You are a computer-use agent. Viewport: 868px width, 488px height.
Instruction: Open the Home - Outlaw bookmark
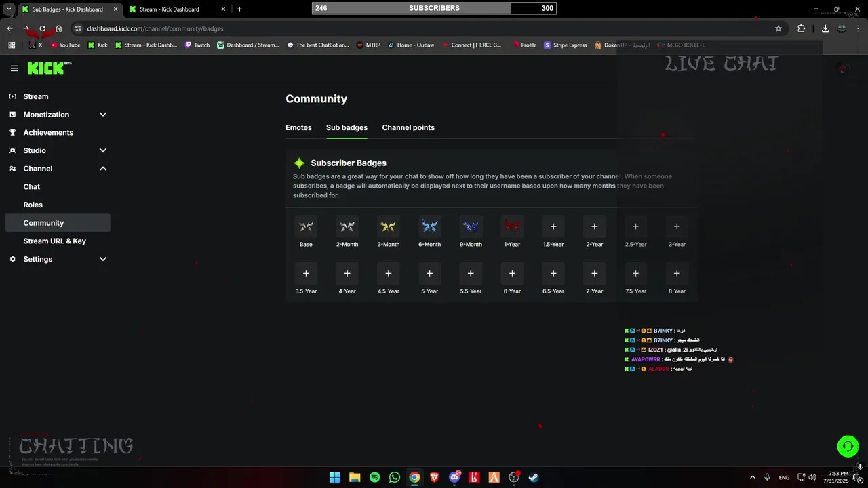pos(410,45)
